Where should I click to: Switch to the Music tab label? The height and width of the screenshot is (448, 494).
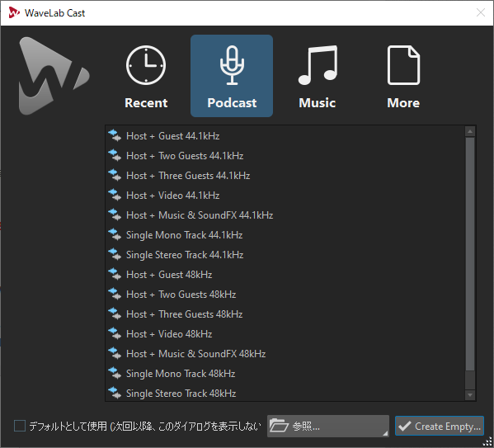tap(318, 103)
